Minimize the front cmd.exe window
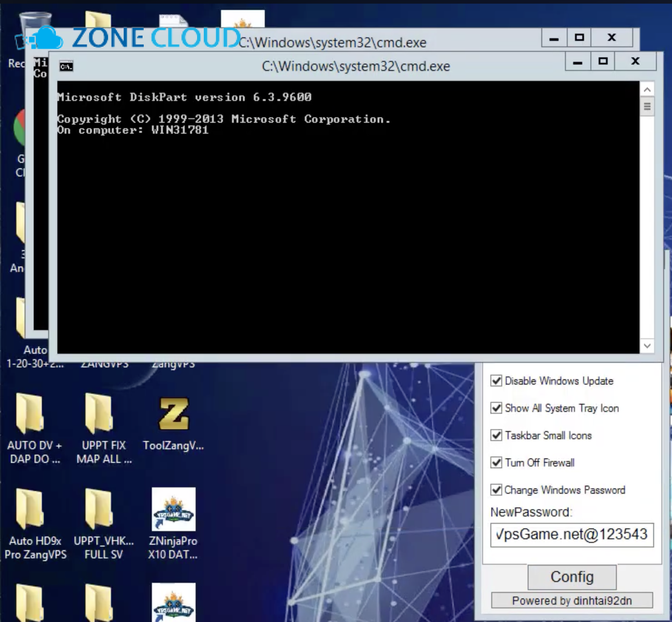Image resolution: width=672 pixels, height=622 pixels. click(x=577, y=62)
